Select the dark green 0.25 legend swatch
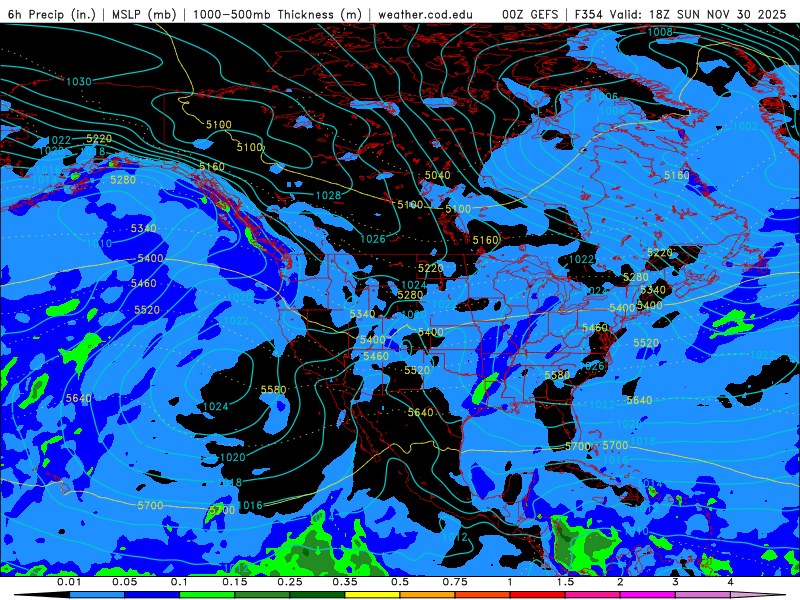The width and height of the screenshot is (800, 600). [317, 595]
